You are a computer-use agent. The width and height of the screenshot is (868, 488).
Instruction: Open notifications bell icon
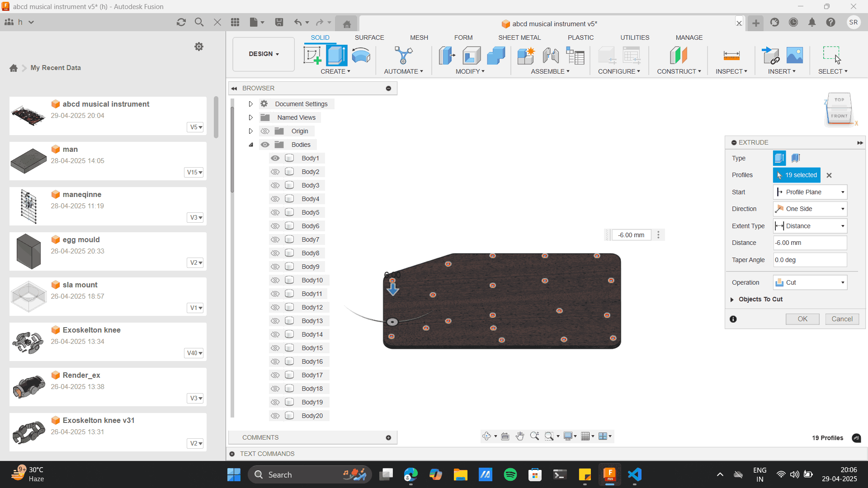coord(812,22)
